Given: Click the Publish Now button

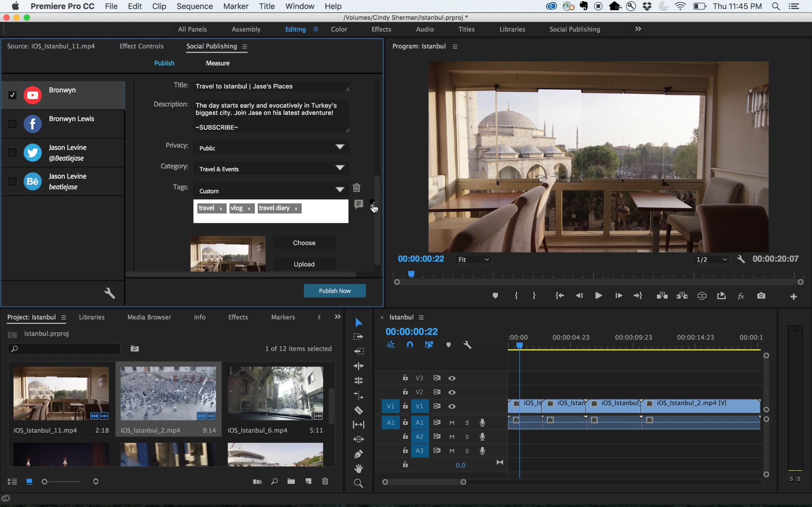Looking at the screenshot, I should coord(335,291).
